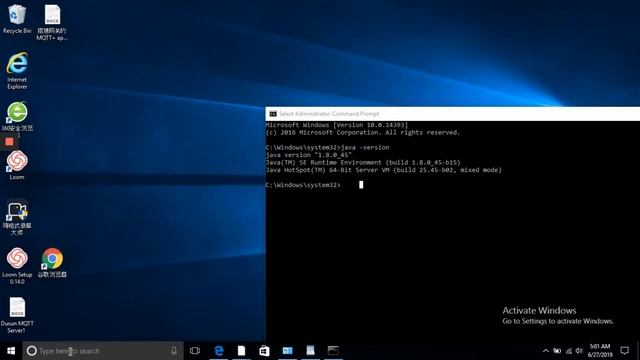The height and width of the screenshot is (360, 640).
Task: Open the notepad-style app icon on the taskbar
Action: click(310, 351)
